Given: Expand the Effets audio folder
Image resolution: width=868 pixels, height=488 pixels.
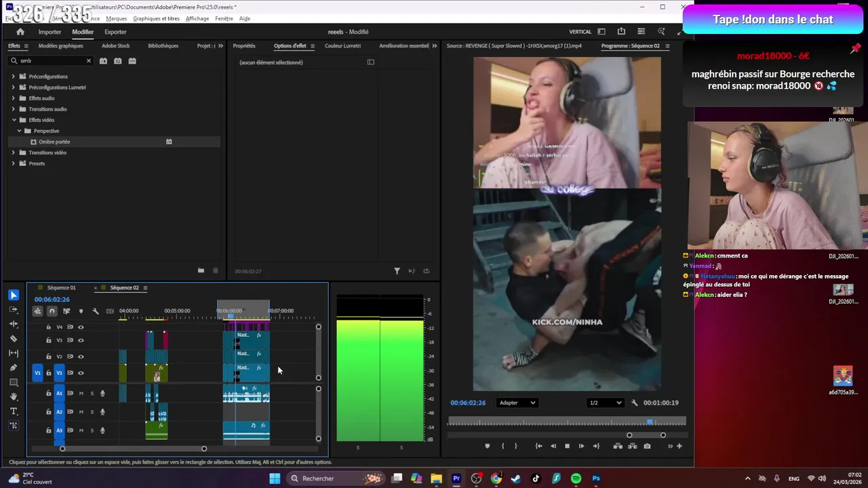Looking at the screenshot, I should 13,98.
